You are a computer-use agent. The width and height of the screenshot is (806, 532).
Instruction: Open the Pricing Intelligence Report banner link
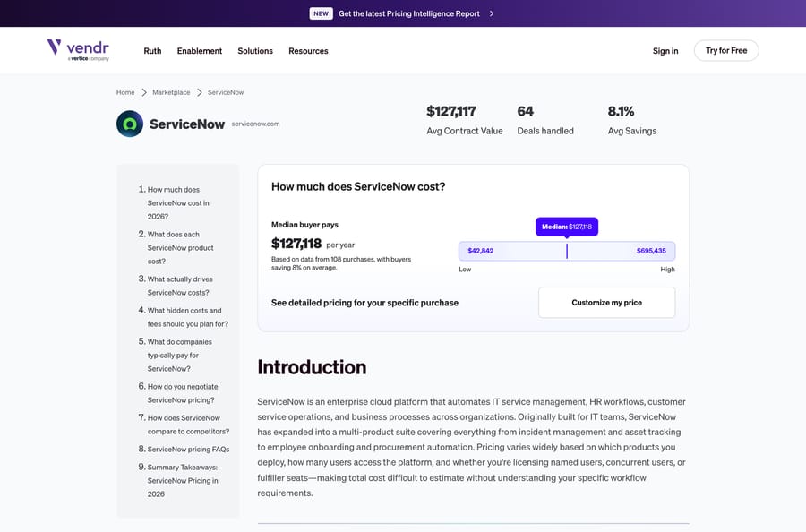[408, 13]
